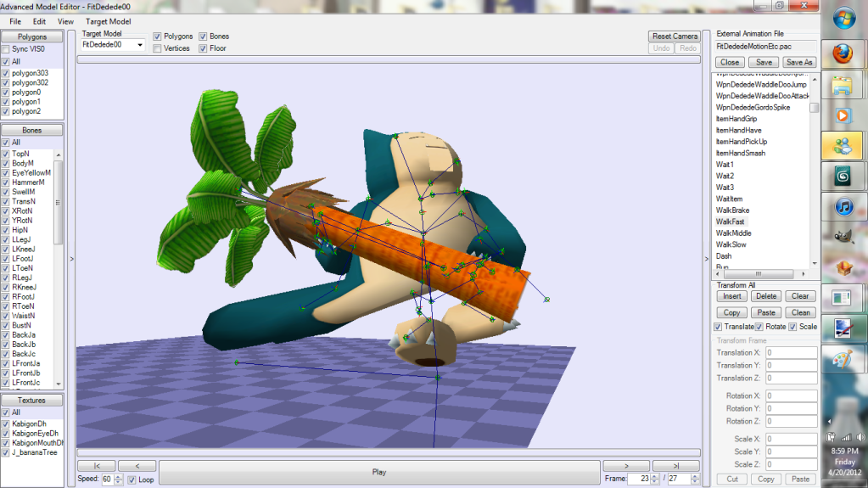The image size is (868, 488).
Task: Increase total frame count up arrow
Action: point(695,476)
